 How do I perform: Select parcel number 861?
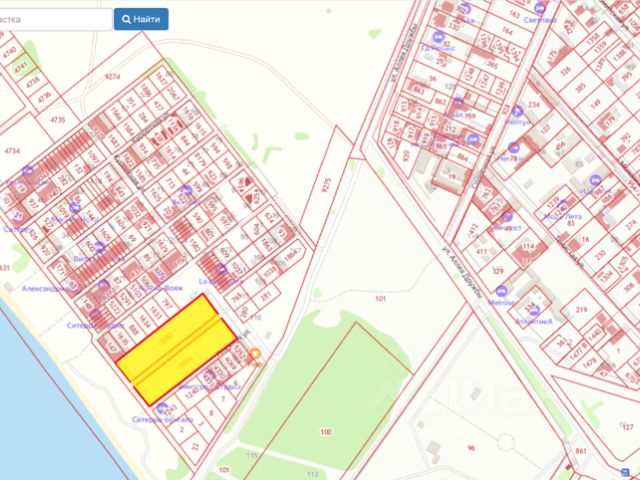point(580,451)
